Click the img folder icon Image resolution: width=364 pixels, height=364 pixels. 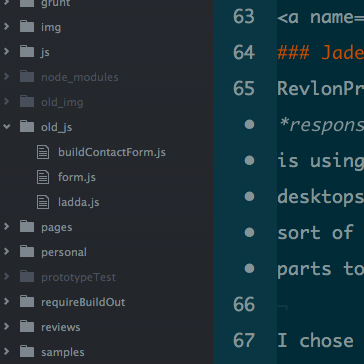click(27, 27)
